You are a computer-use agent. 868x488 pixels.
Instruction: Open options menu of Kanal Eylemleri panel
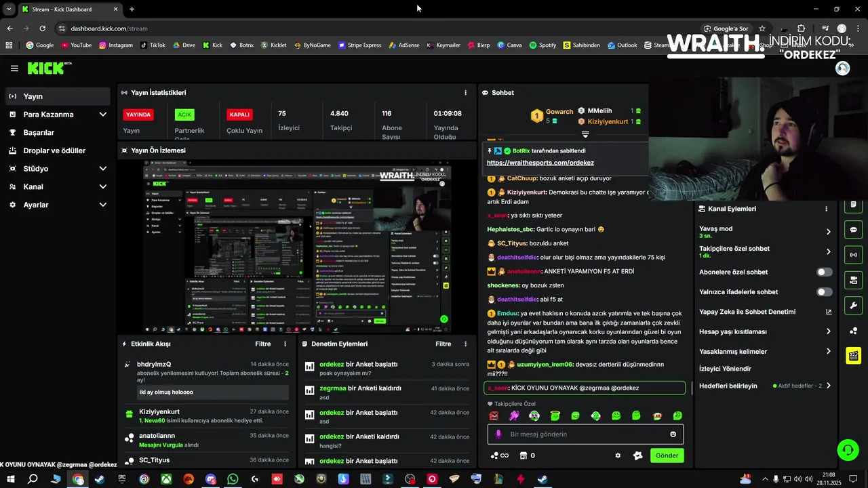point(826,209)
